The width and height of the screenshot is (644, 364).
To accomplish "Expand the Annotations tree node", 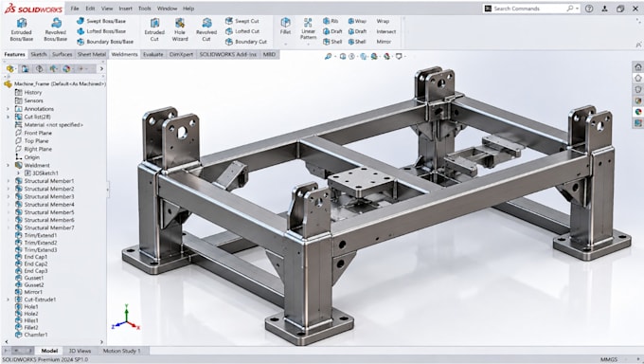I will click(8, 109).
